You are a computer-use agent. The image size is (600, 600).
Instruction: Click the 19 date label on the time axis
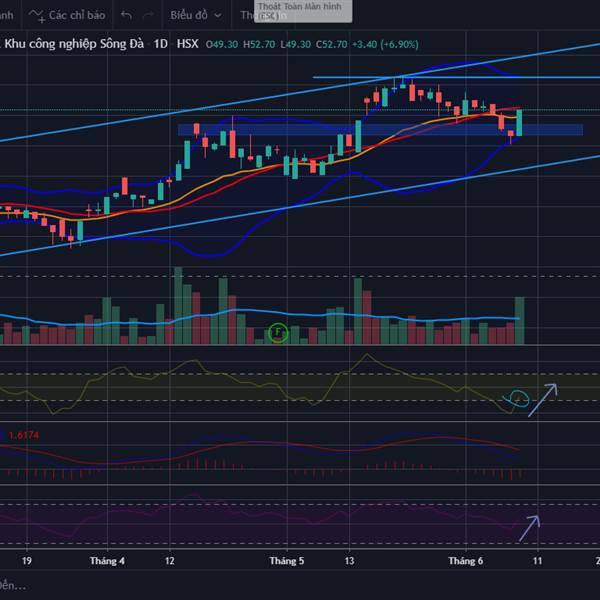(x=26, y=561)
